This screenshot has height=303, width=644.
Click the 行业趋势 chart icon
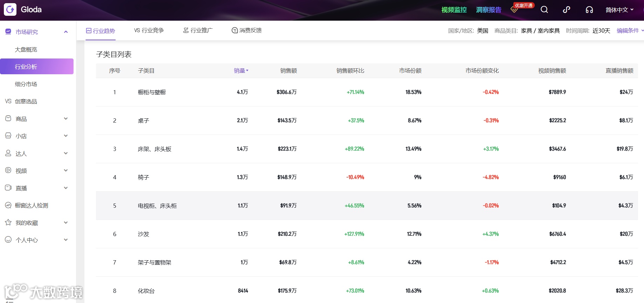tap(89, 31)
